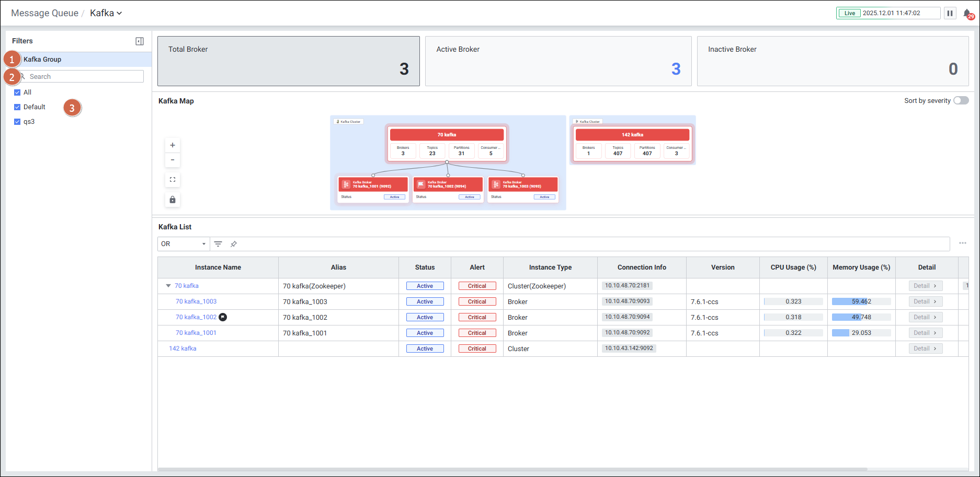
Task: Open the OR condition dropdown
Action: [x=184, y=244]
